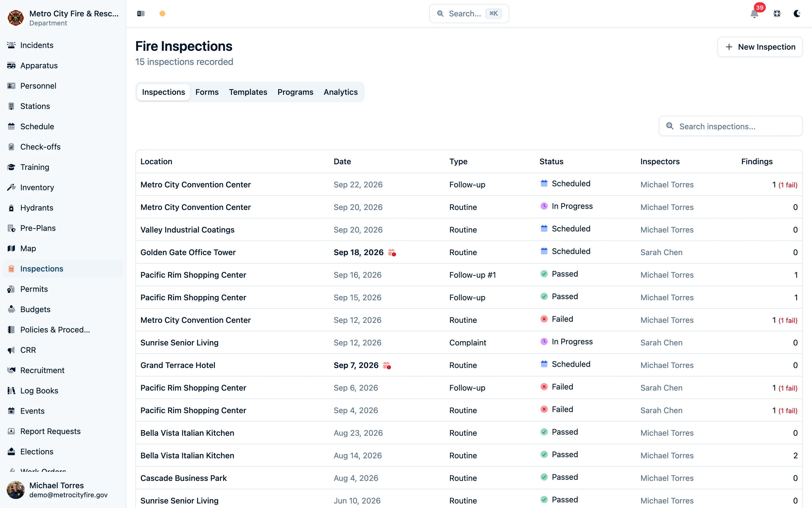Go to Policies & Procedures
This screenshot has width=812, height=508.
63,330
